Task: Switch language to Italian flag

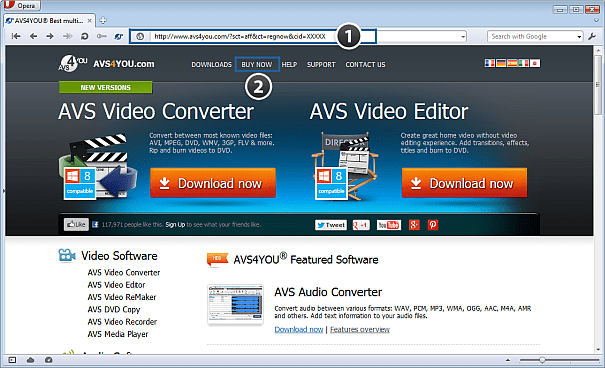Action: [523, 63]
